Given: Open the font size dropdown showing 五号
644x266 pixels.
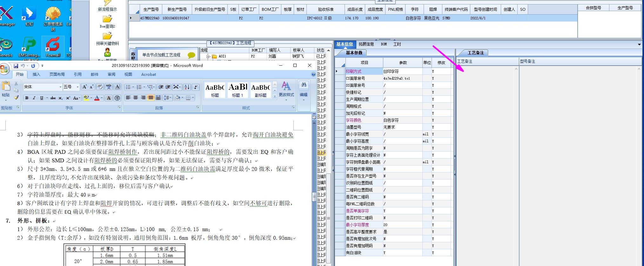Looking at the screenshot, I should (x=77, y=87).
